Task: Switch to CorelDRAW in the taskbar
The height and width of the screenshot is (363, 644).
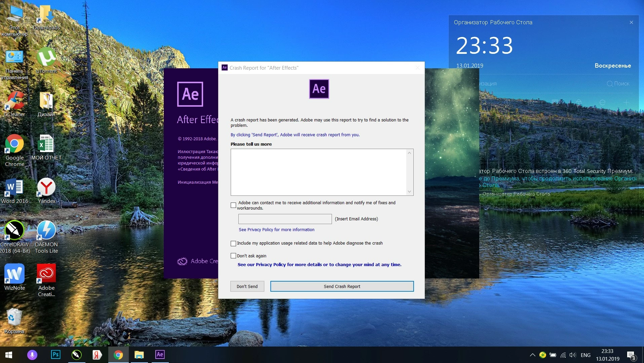Action: 77,355
